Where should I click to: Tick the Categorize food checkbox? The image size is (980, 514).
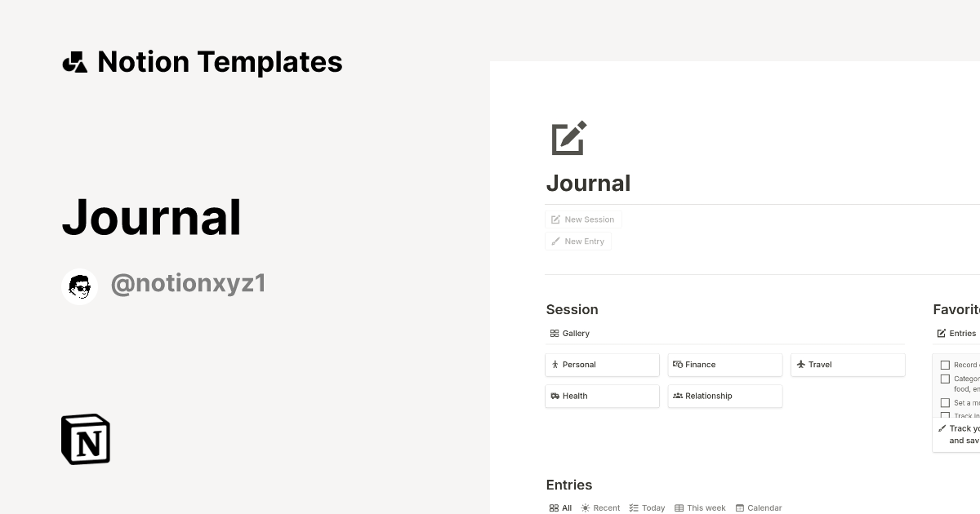[x=946, y=379]
